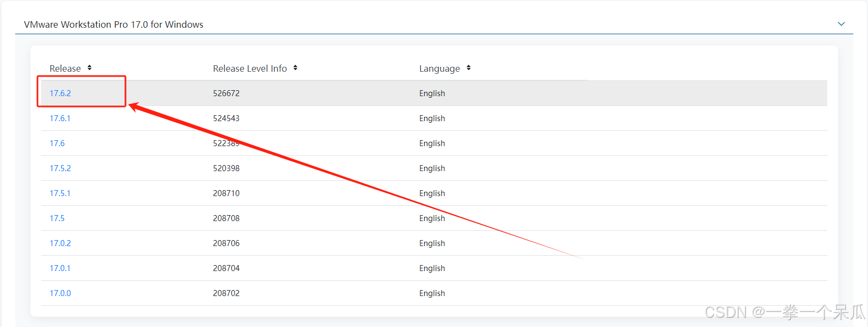Click the Release column header text
The width and height of the screenshot is (868, 327).
[65, 68]
